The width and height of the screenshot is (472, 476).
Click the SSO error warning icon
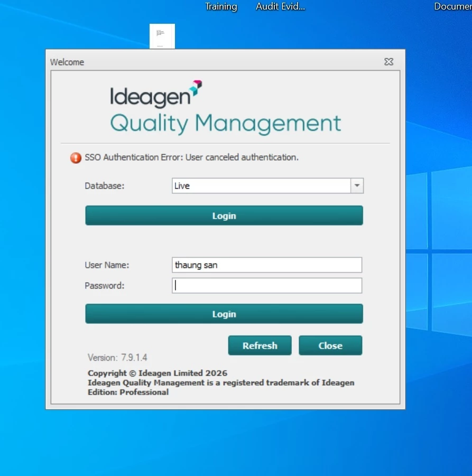point(76,158)
